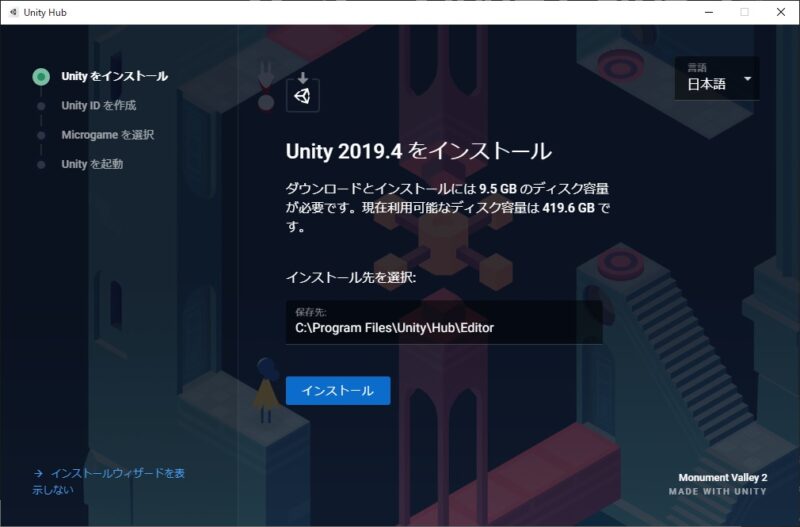
Task: Click the 9.5 GB disk size text
Action: pyautogui.click(x=498, y=189)
